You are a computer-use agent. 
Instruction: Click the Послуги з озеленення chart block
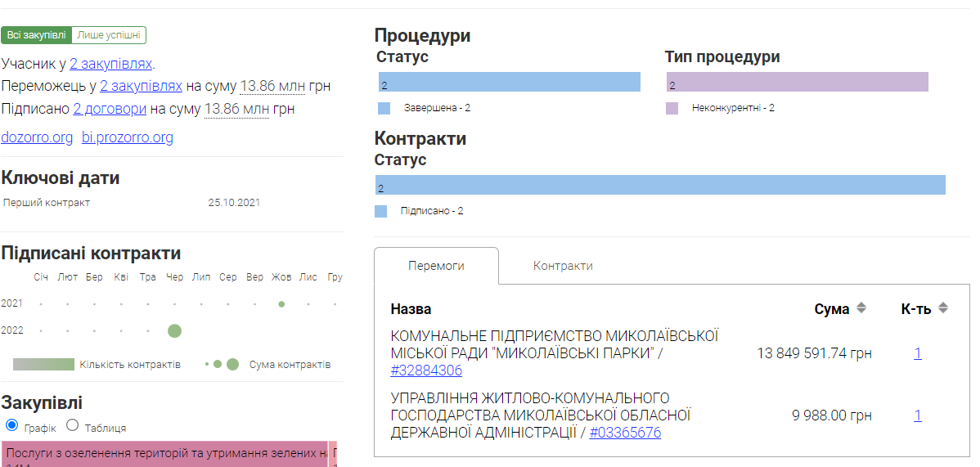point(164,454)
